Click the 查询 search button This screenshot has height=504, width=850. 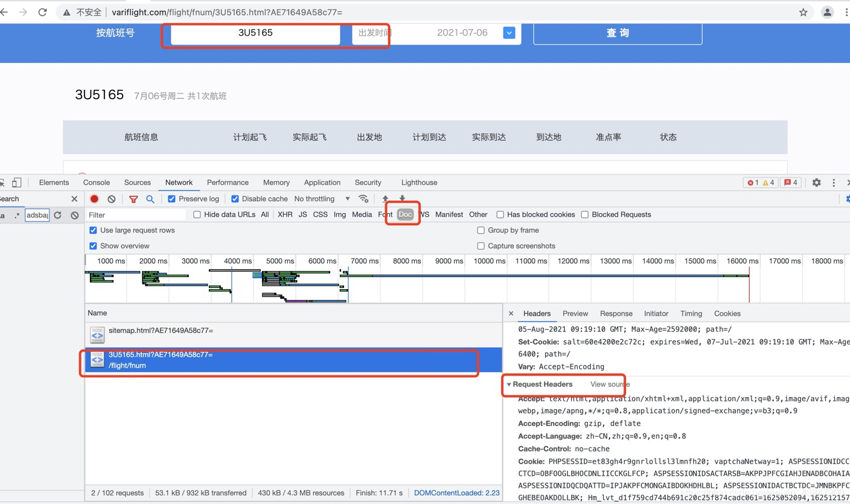[x=618, y=33]
